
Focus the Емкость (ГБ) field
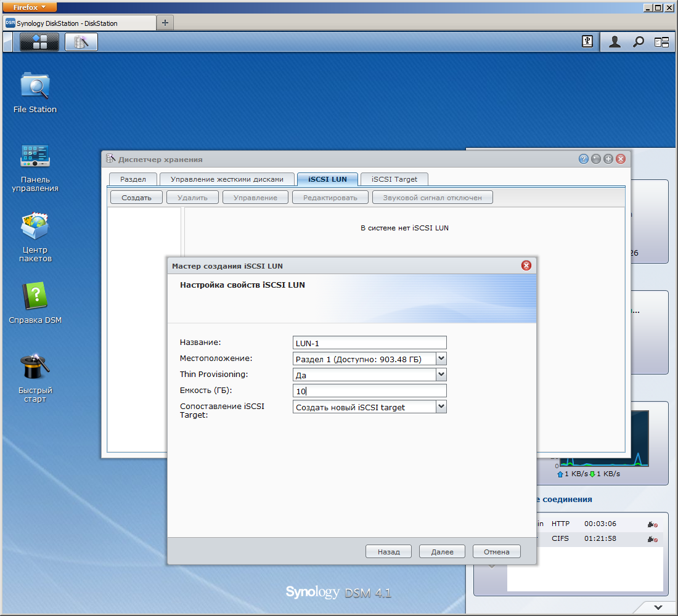[x=370, y=391]
